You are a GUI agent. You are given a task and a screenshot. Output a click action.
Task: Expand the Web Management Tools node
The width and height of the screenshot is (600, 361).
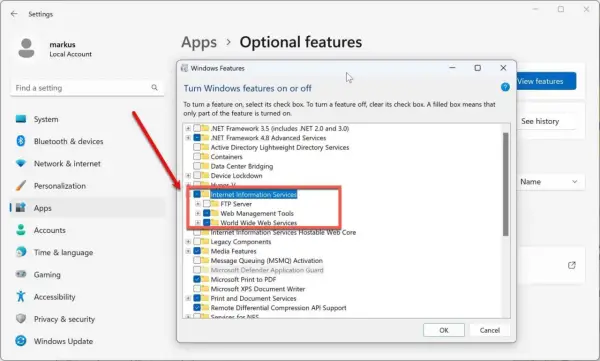[198, 213]
